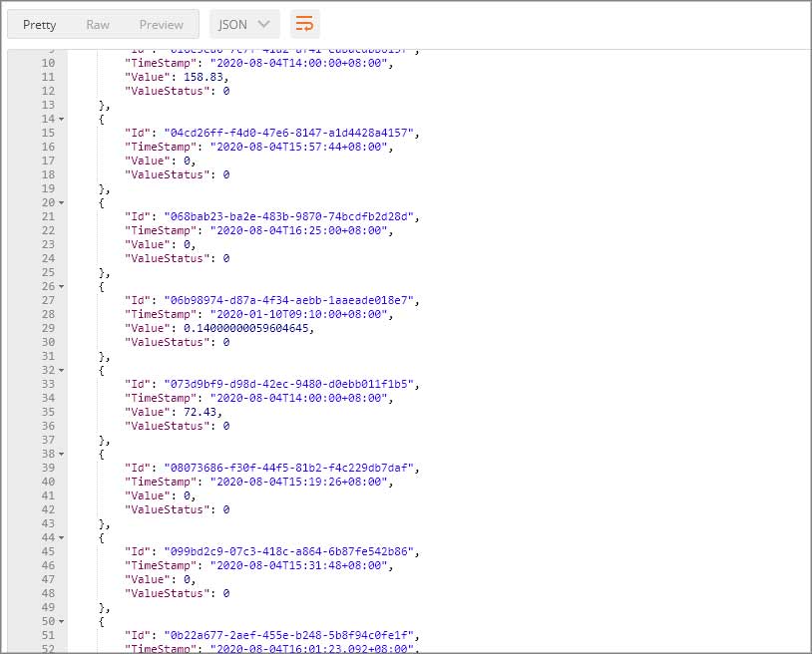The image size is (812, 654).
Task: Select the Pretty tab
Action: (39, 24)
